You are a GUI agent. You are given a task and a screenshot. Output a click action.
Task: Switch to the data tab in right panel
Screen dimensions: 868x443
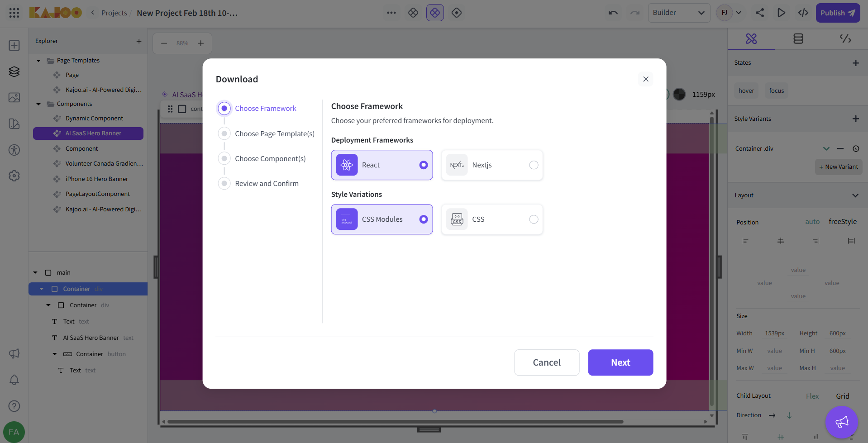(x=798, y=39)
